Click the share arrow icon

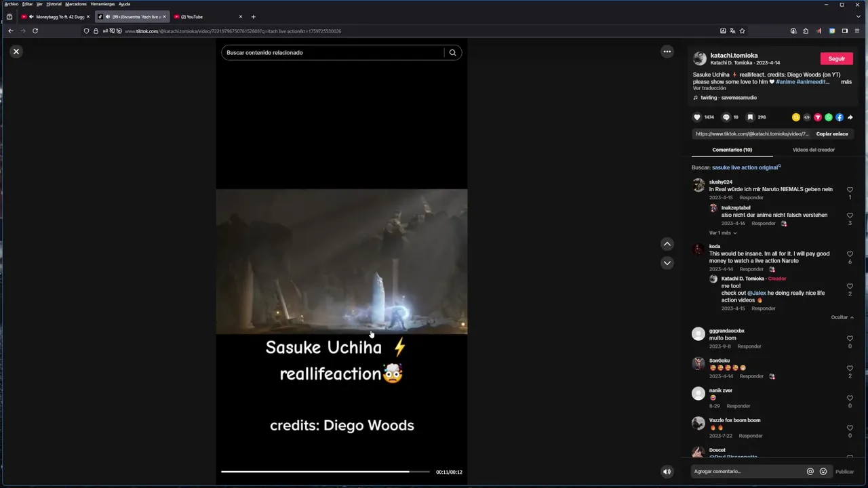(850, 117)
